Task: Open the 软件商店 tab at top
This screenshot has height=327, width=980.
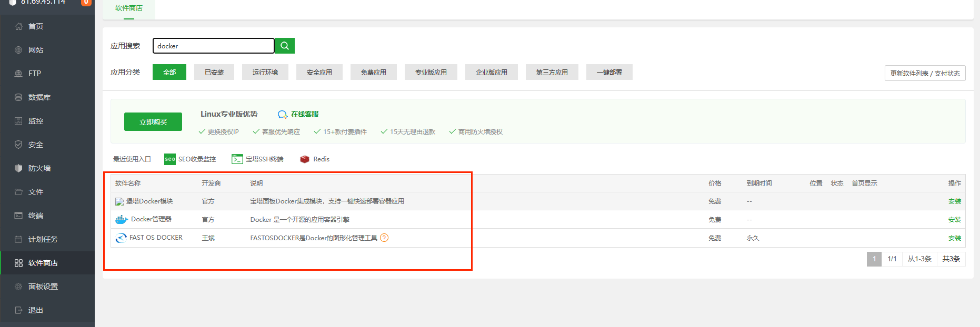Action: point(129,8)
